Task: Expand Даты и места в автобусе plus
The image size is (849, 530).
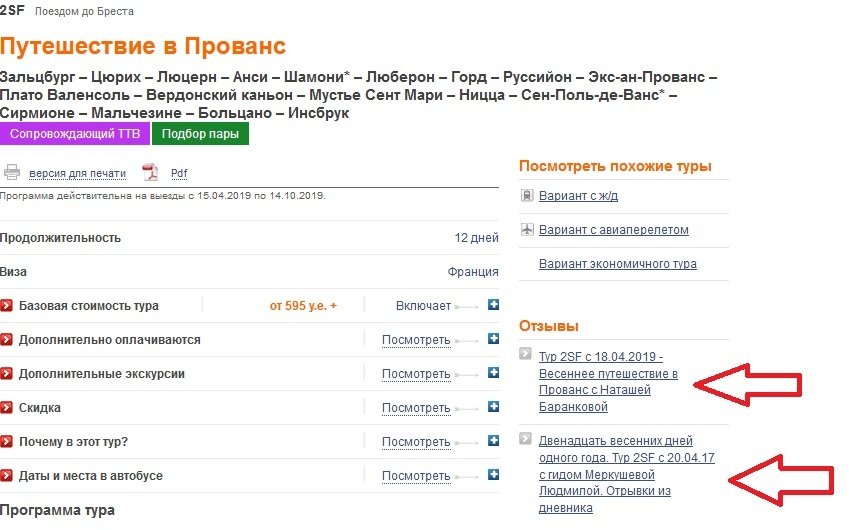Action: tap(493, 476)
